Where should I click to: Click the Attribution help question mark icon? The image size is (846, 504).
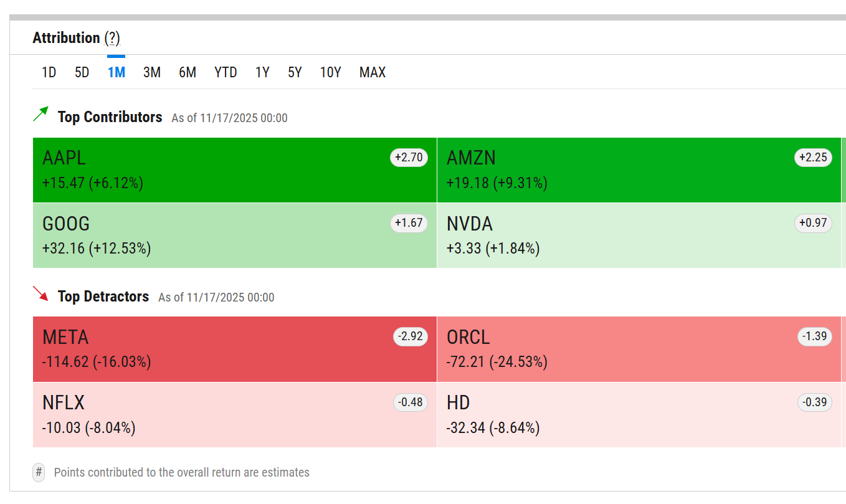tap(112, 39)
